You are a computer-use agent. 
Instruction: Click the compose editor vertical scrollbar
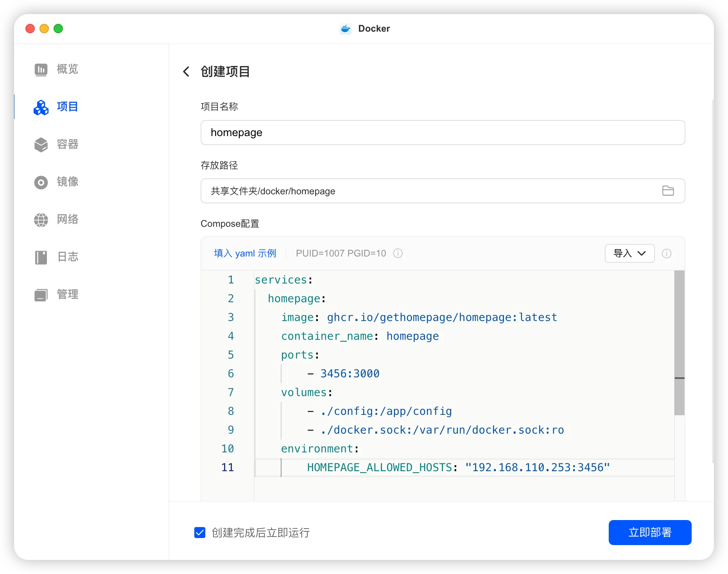tap(680, 343)
